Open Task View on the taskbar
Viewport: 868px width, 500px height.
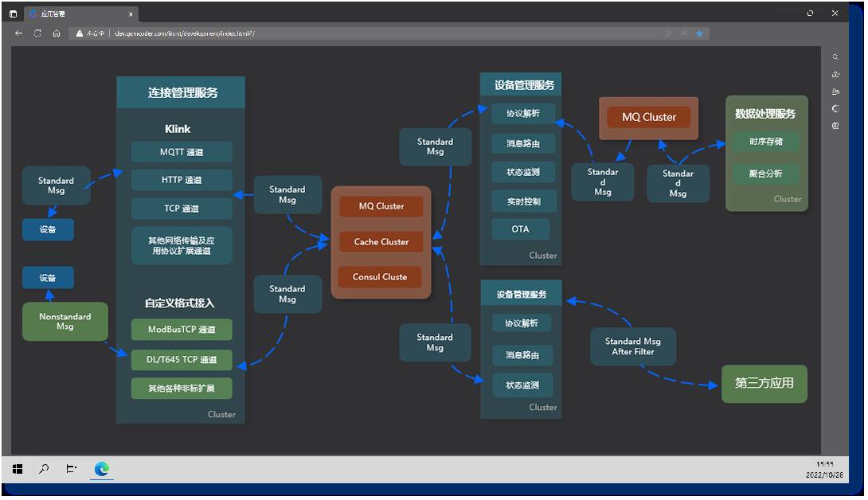click(72, 469)
